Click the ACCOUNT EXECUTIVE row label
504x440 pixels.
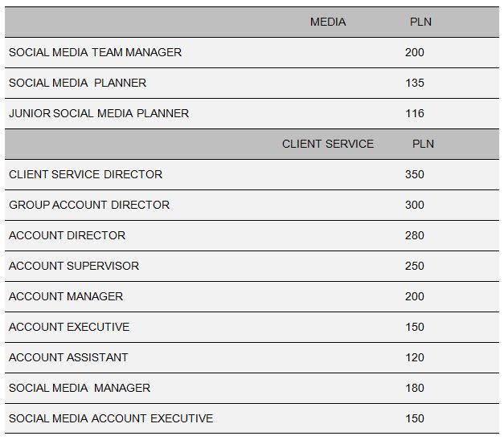69,327
